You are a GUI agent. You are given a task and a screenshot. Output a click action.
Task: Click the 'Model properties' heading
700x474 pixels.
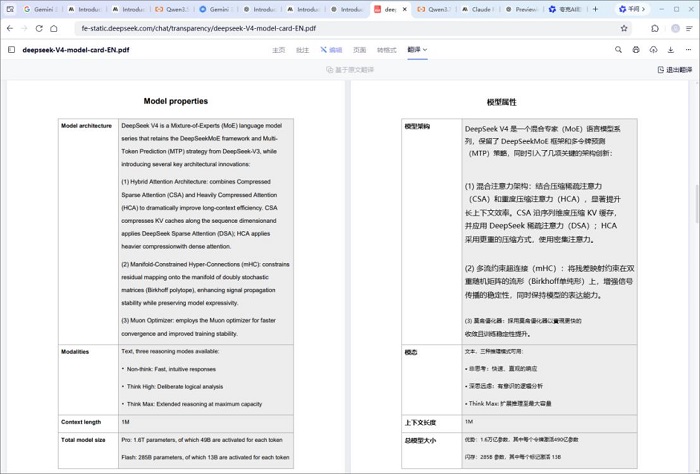175,101
